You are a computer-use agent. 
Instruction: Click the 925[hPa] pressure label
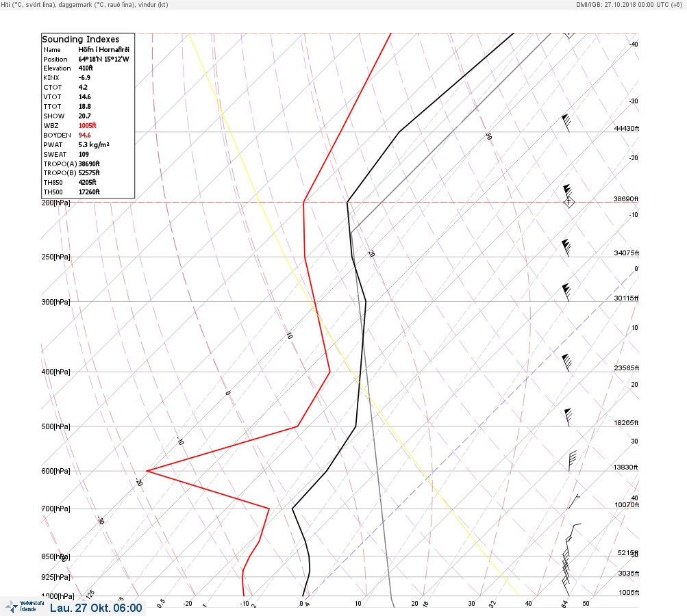55,578
